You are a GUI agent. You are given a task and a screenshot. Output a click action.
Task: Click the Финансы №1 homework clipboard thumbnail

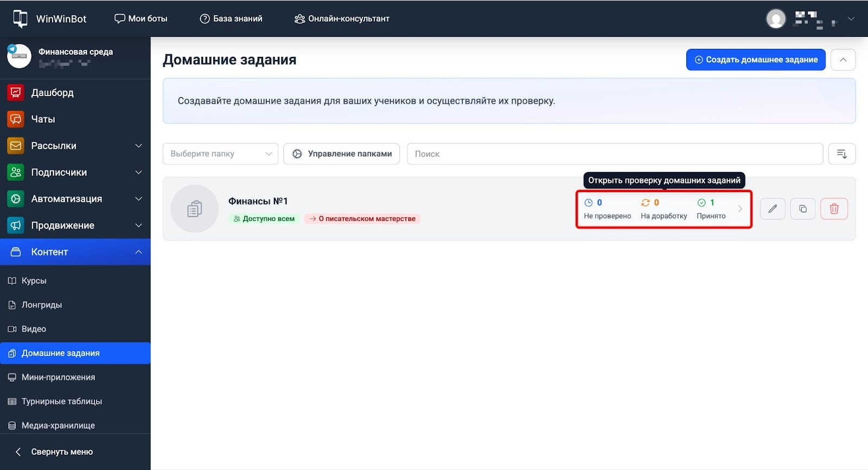point(194,209)
